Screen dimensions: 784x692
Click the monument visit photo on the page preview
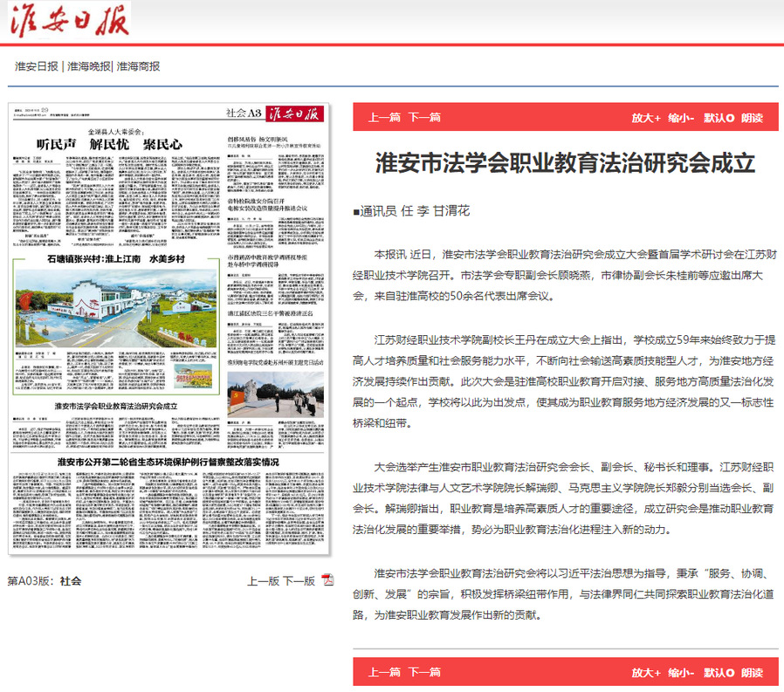[x=276, y=394]
